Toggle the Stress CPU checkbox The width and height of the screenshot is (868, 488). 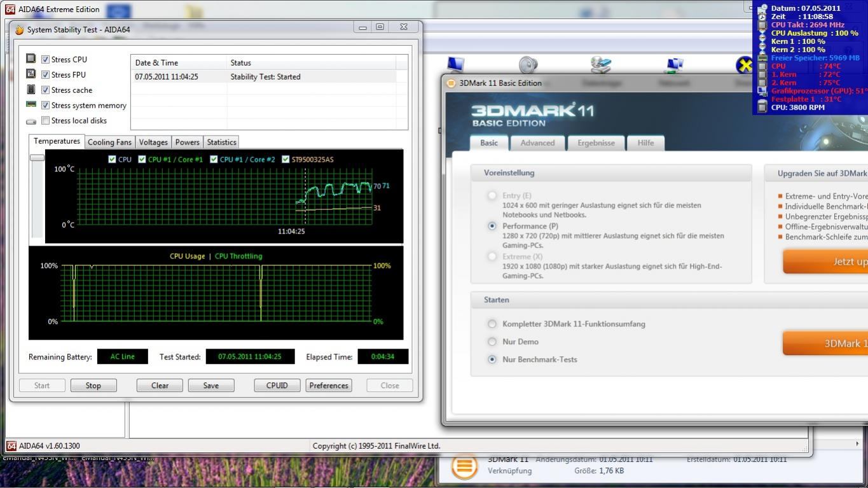(x=45, y=59)
